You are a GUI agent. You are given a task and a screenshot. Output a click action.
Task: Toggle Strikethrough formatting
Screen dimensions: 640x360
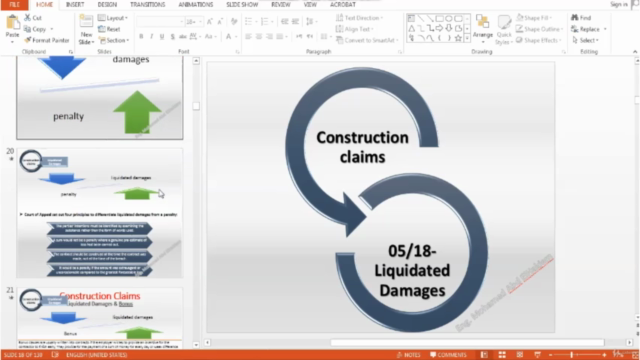point(183,37)
